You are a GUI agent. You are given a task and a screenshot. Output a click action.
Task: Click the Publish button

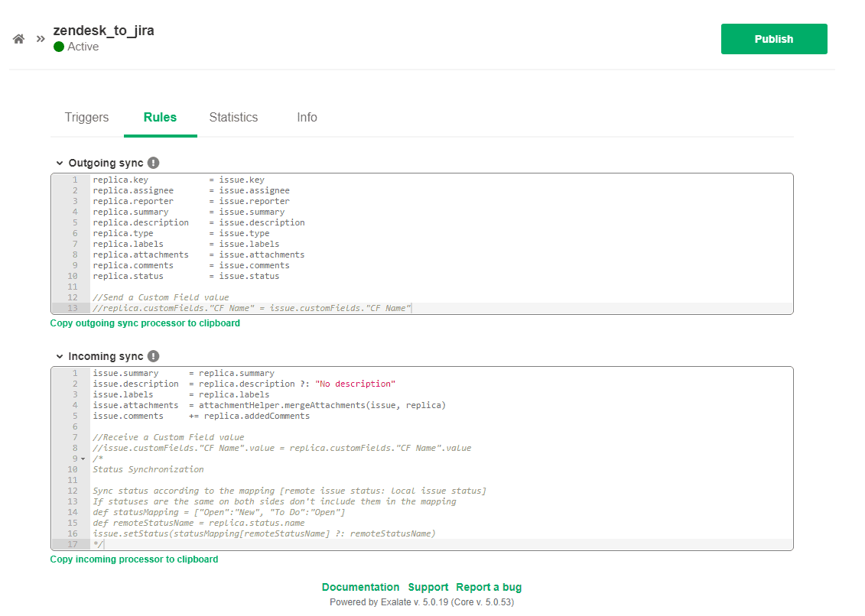click(774, 39)
